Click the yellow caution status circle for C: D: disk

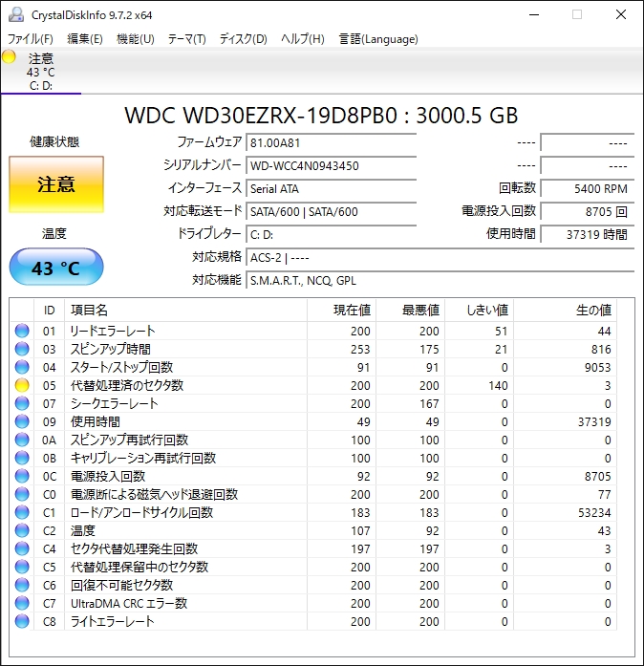[x=9, y=56]
